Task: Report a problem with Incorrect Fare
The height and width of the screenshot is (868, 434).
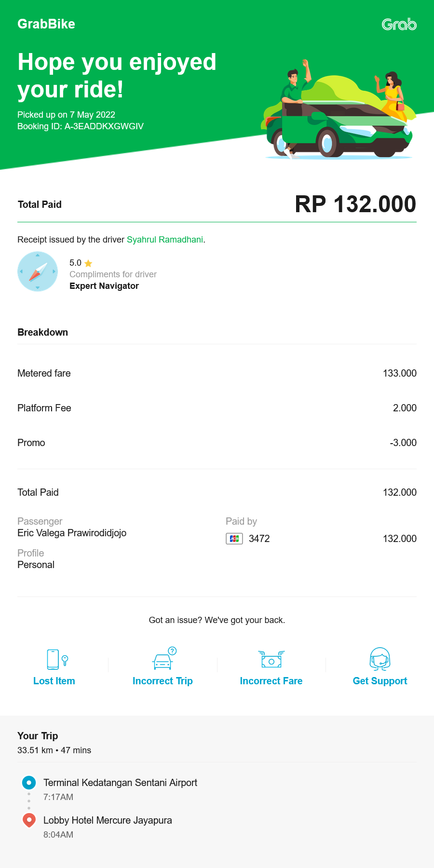Action: pos(271,681)
